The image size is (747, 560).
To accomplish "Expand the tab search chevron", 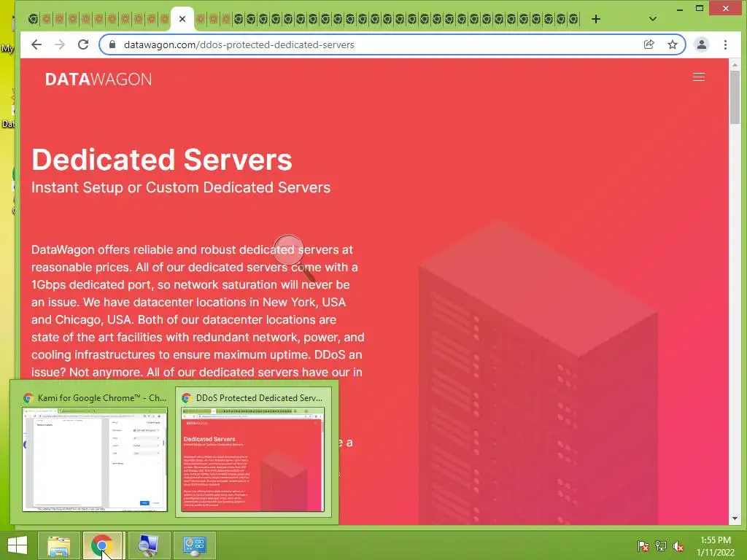I will [x=653, y=19].
